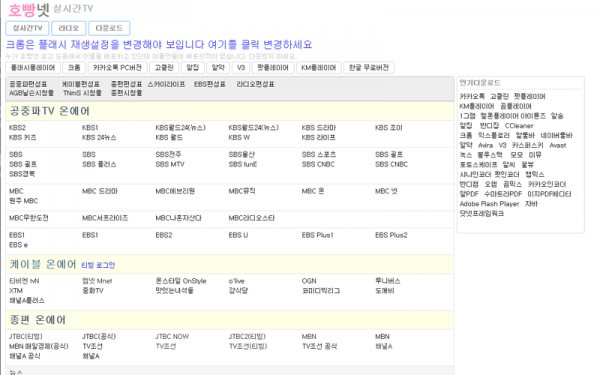Open the 케이블편성표 menu link
This screenshot has width=600, height=375.
pyautogui.click(x=81, y=84)
